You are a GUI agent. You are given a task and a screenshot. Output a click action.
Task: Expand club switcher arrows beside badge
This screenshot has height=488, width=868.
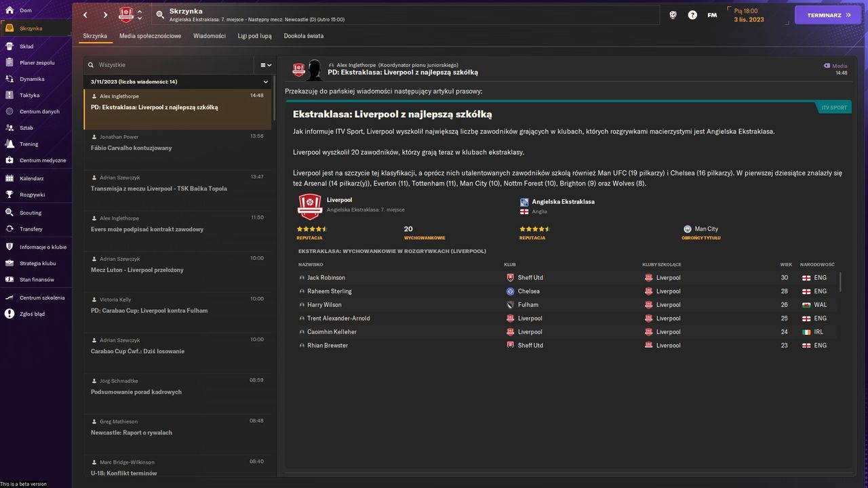[x=140, y=15]
